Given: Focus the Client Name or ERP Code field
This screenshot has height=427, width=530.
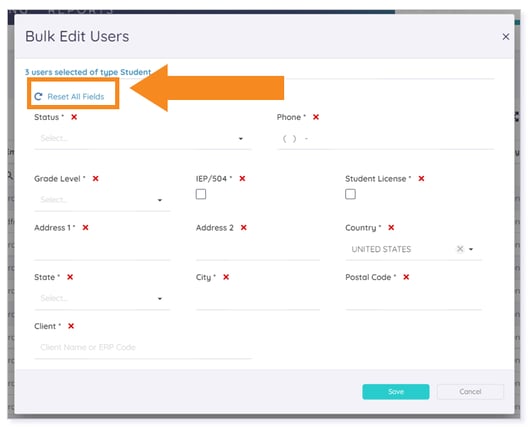Looking at the screenshot, I should point(142,348).
